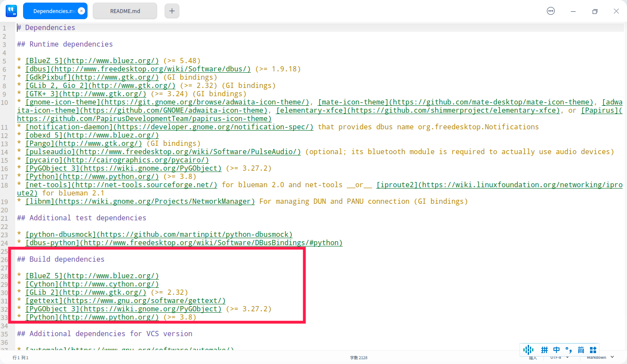627x364 pixels.
Task: Click the 行 1 列 1 cursor position indicator
Action: click(20, 357)
